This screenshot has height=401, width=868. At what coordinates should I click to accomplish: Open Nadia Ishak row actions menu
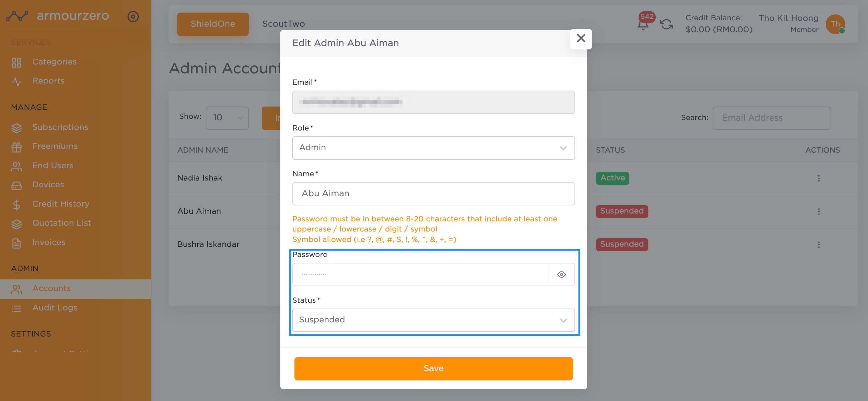click(x=819, y=178)
